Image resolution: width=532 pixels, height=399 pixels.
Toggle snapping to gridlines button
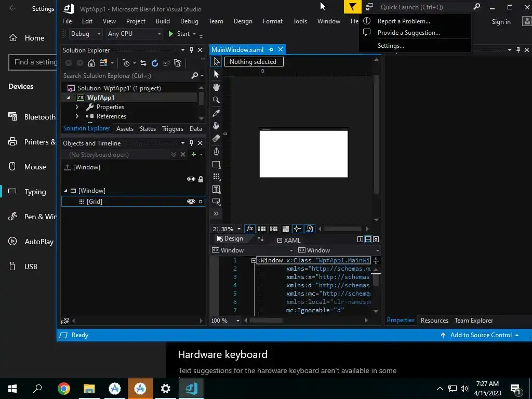273,229
